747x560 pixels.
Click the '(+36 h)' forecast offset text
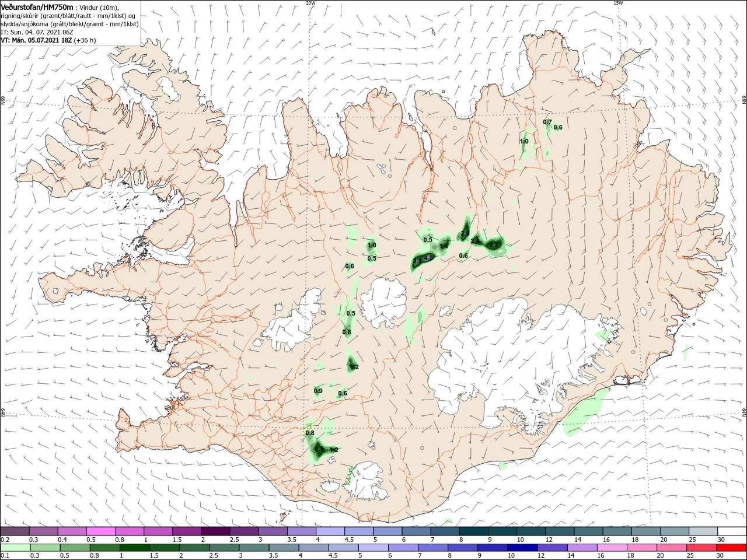coord(85,40)
